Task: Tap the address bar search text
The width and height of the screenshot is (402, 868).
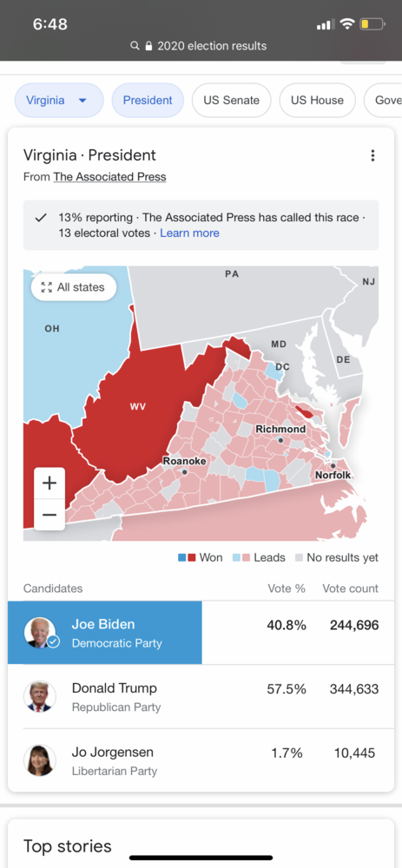Action: coord(212,46)
